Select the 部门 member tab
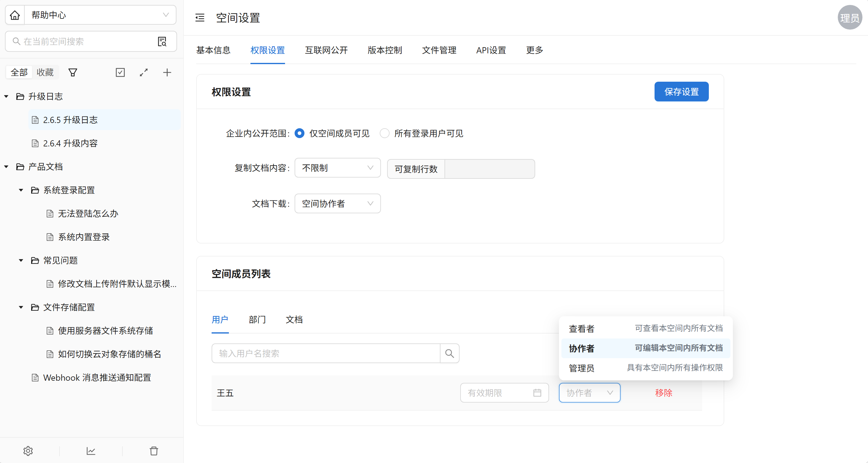This screenshot has width=868, height=463. tap(257, 319)
